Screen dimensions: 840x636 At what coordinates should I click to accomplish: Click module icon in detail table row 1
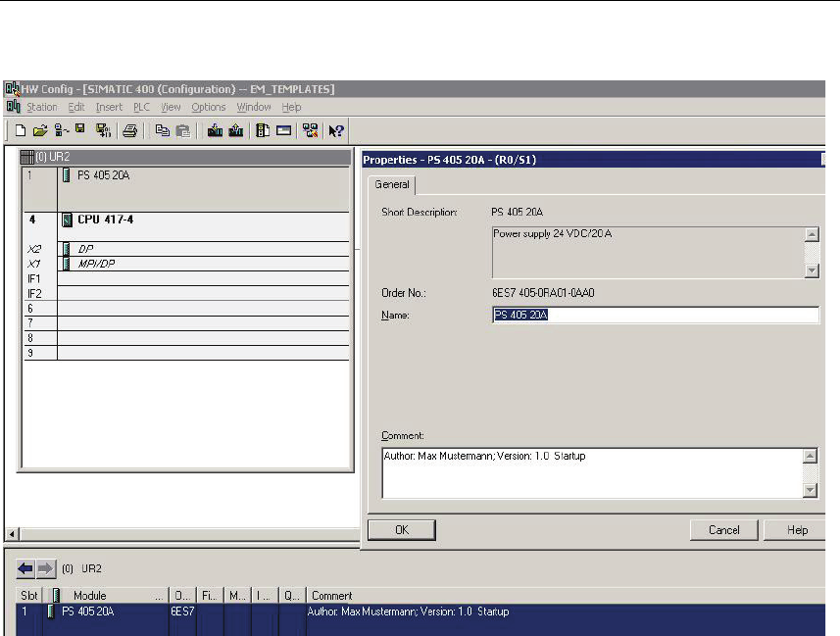tap(51, 612)
